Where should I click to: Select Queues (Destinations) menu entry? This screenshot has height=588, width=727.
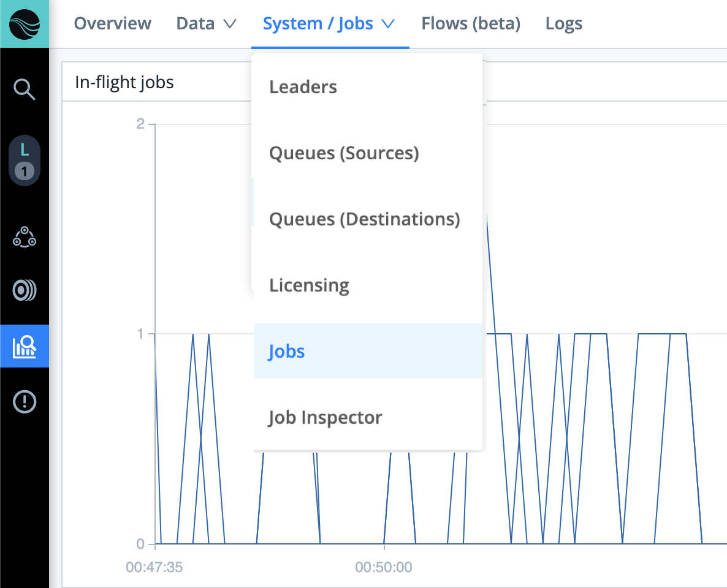[365, 219]
